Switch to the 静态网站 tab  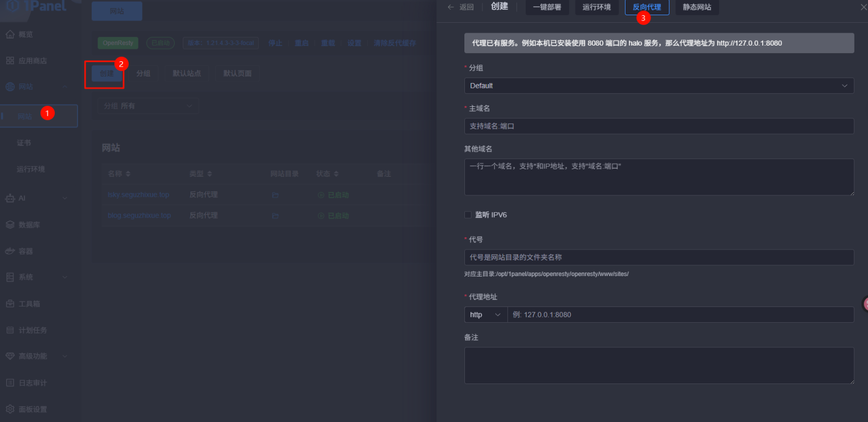(697, 7)
